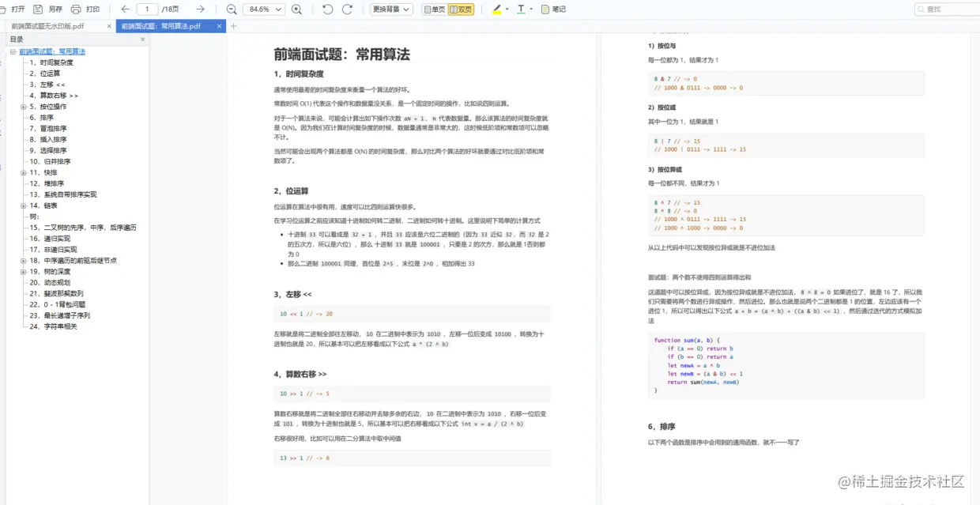Viewport: 980px width, 505px height.
Task: Jump to 1、时间复杂度 in outline
Action: (x=51, y=62)
